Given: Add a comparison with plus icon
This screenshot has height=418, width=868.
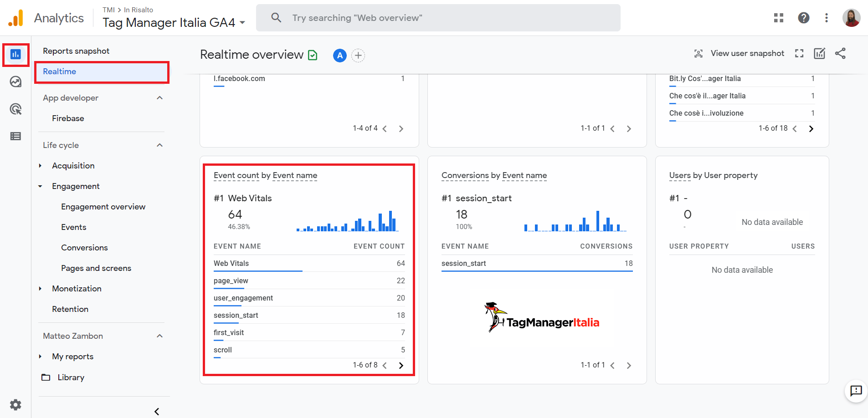Looking at the screenshot, I should point(358,56).
